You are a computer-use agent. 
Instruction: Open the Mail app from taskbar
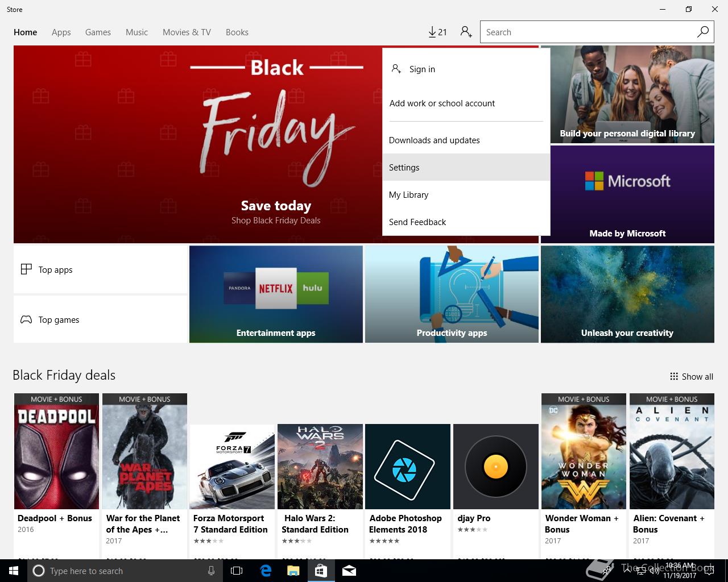pos(349,571)
